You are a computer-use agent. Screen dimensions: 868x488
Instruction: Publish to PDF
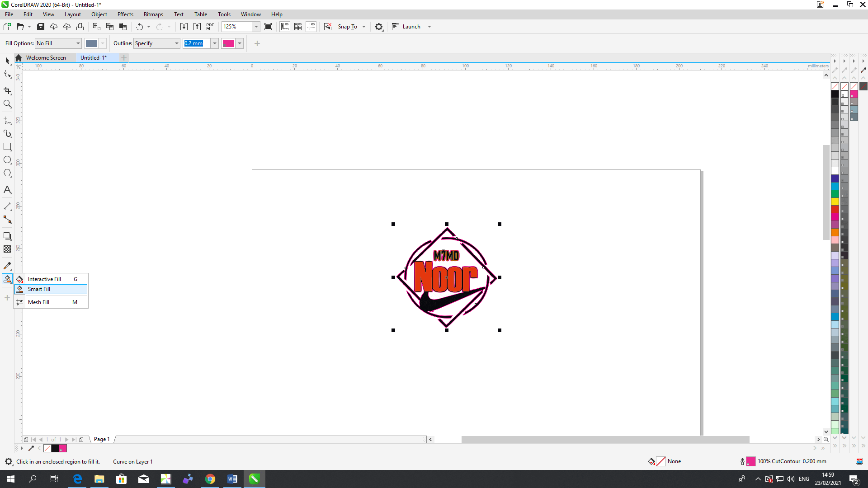tap(210, 27)
